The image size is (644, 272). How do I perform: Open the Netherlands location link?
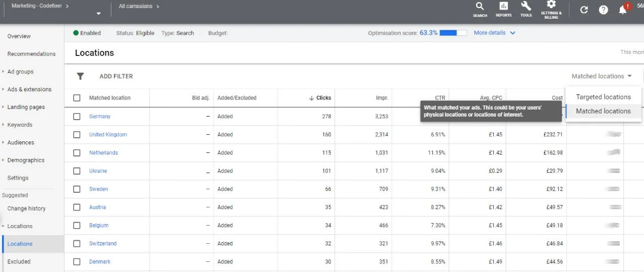[103, 152]
